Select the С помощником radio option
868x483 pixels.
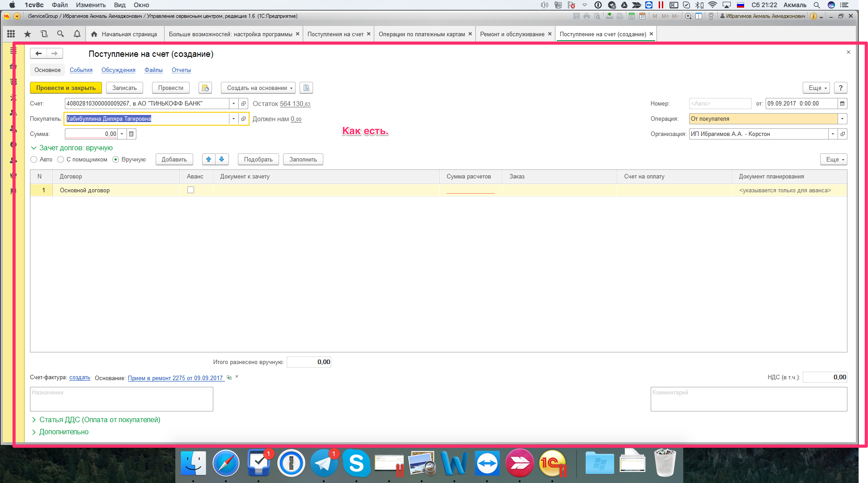[x=61, y=160]
